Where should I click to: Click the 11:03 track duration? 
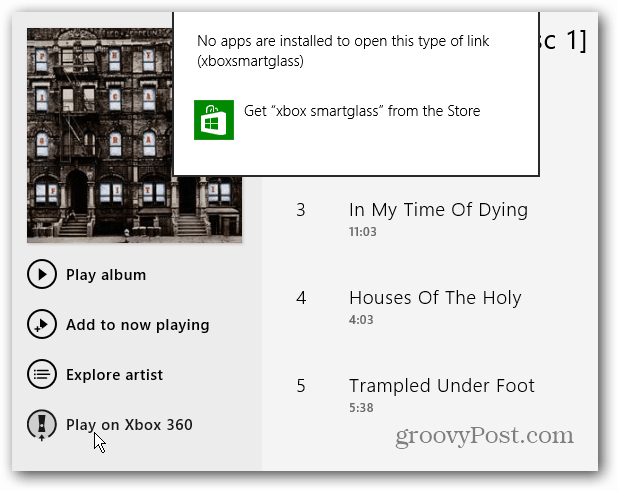(363, 232)
